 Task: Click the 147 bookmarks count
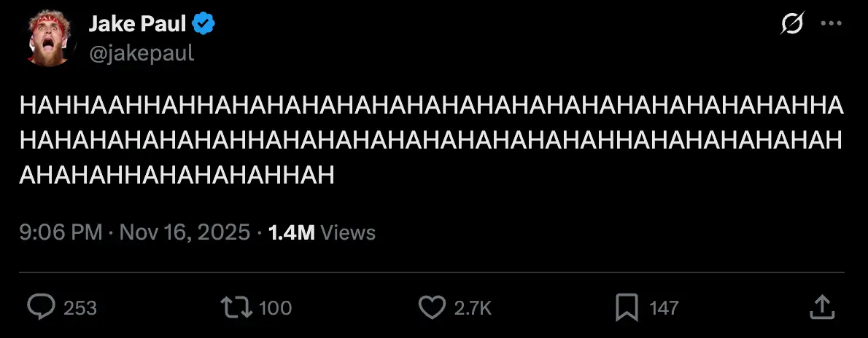click(664, 308)
